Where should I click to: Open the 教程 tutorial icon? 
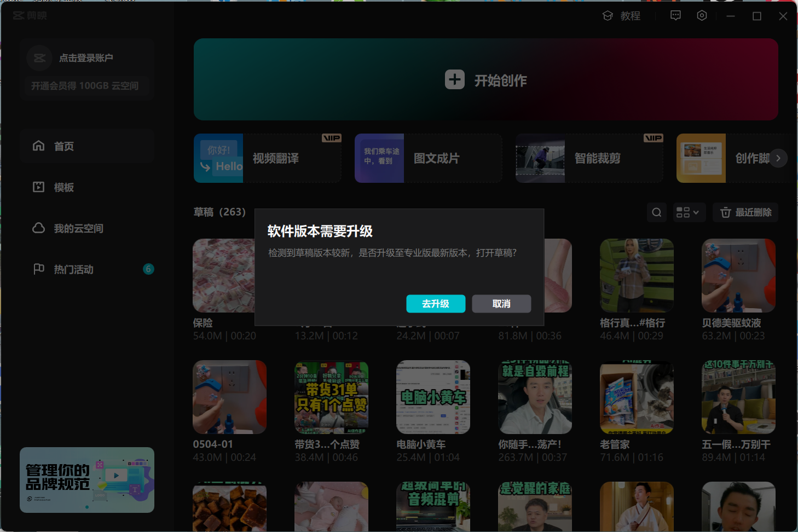click(x=608, y=16)
